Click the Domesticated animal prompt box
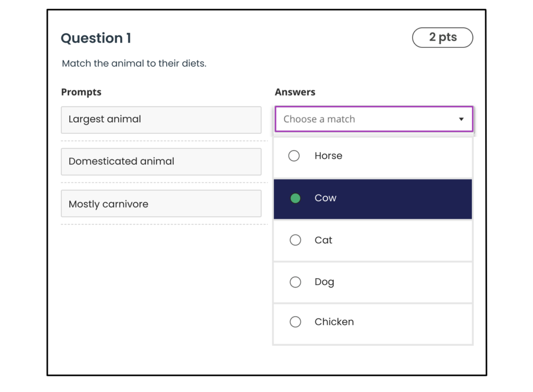This screenshot has width=533, height=392. coord(161,162)
